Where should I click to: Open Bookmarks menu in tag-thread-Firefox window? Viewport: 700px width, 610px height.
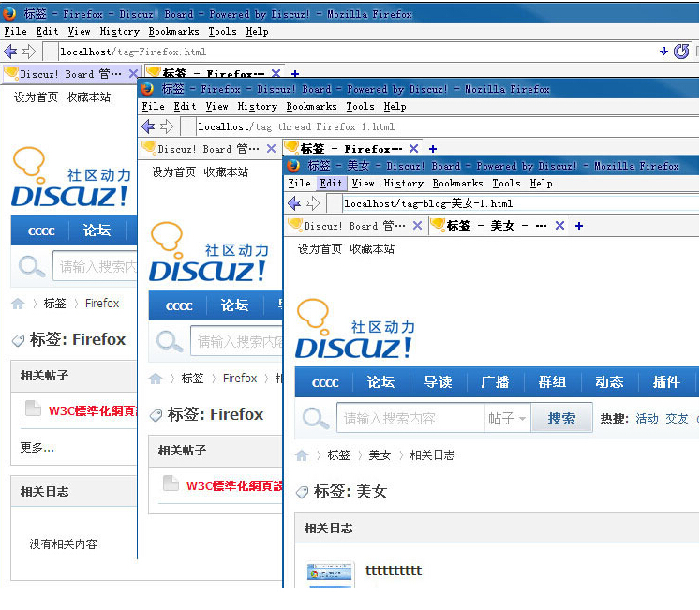click(x=311, y=107)
